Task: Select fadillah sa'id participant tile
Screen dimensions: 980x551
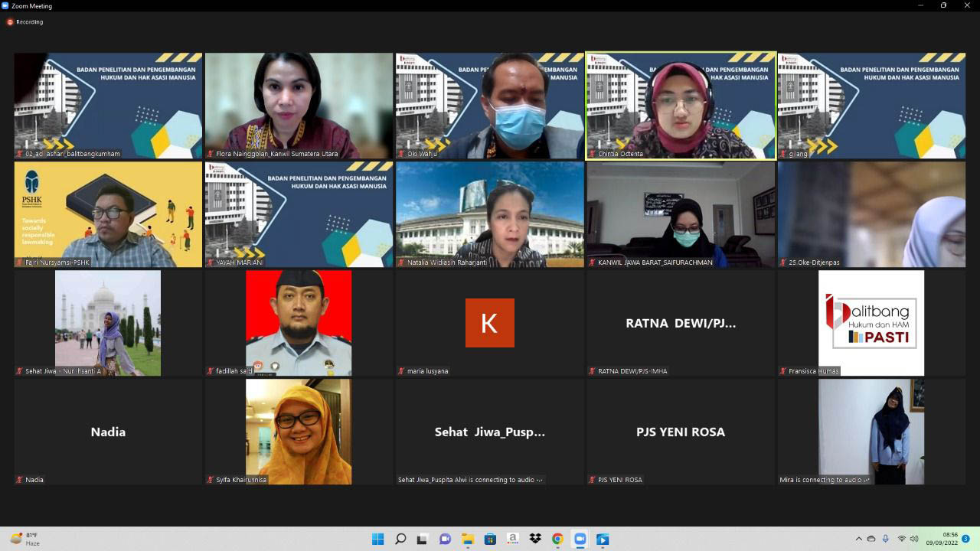Action: click(299, 323)
